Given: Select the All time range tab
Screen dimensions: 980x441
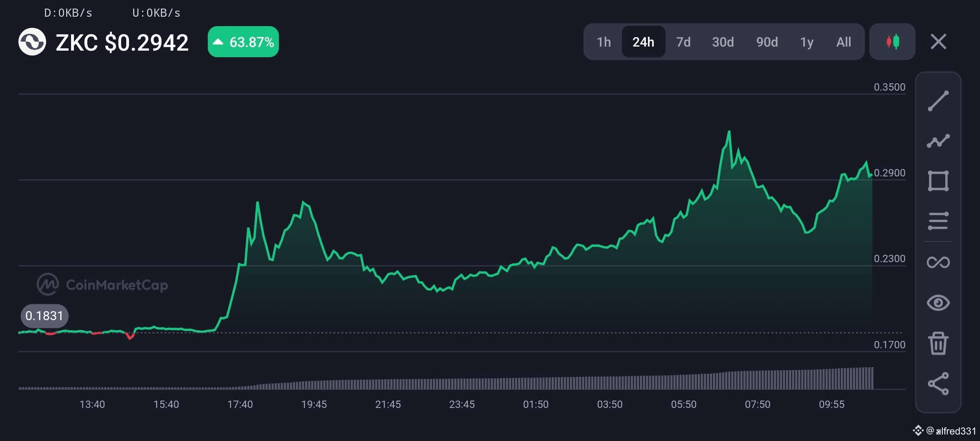Looking at the screenshot, I should [x=844, y=42].
